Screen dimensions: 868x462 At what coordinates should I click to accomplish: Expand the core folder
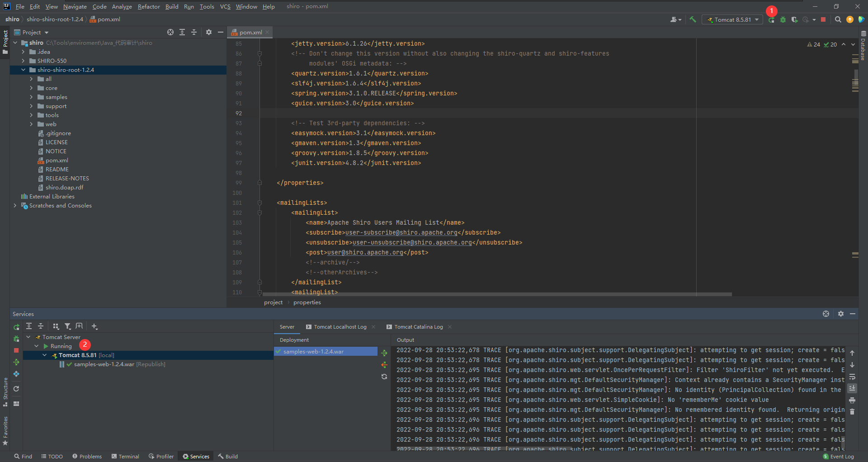coord(31,88)
